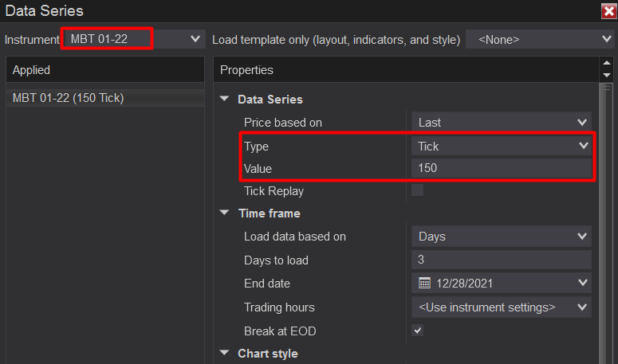Click the Value field showing 150
This screenshot has height=364, width=618.
pos(501,168)
